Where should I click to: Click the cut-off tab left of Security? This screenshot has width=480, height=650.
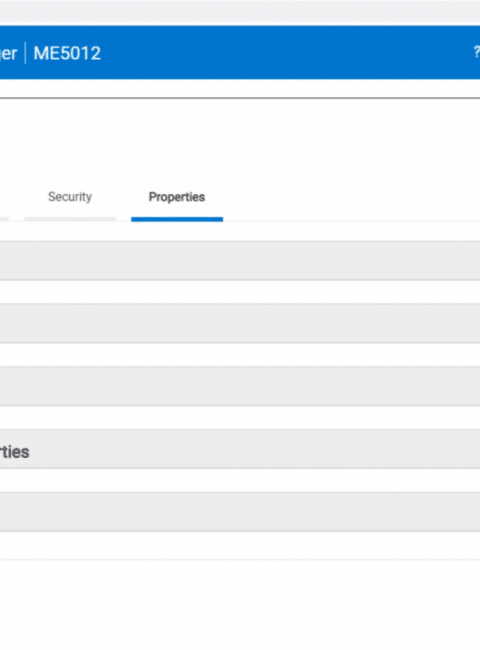point(4,219)
